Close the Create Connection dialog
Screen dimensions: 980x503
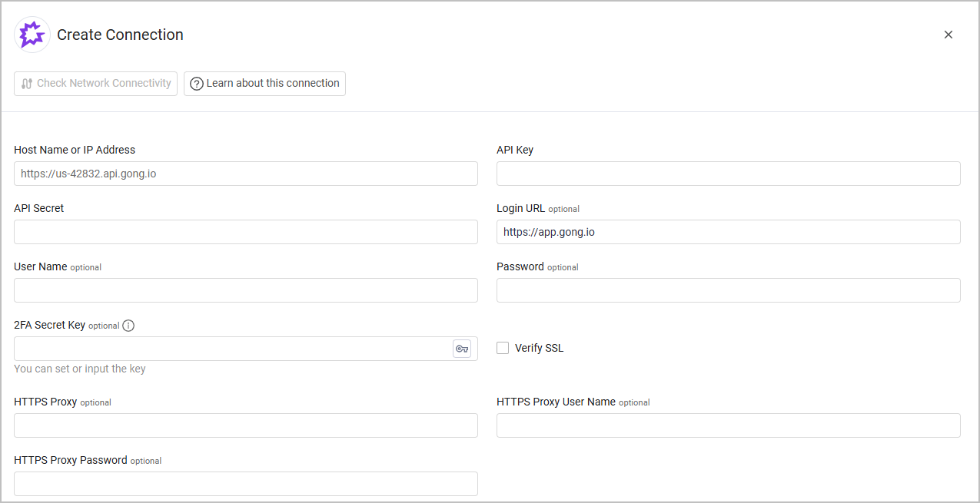[x=948, y=35]
